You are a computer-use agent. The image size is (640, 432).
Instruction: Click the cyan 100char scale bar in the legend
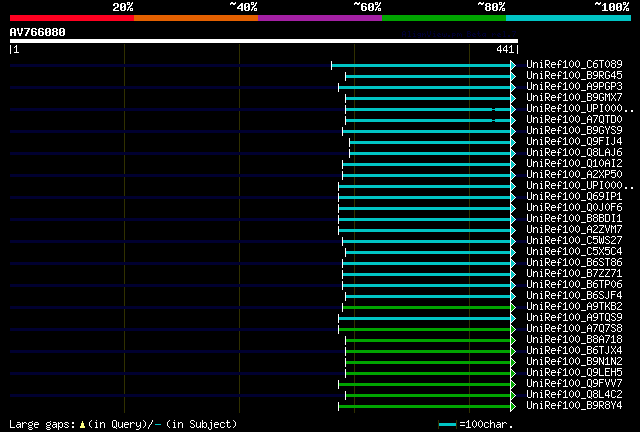[447, 425]
